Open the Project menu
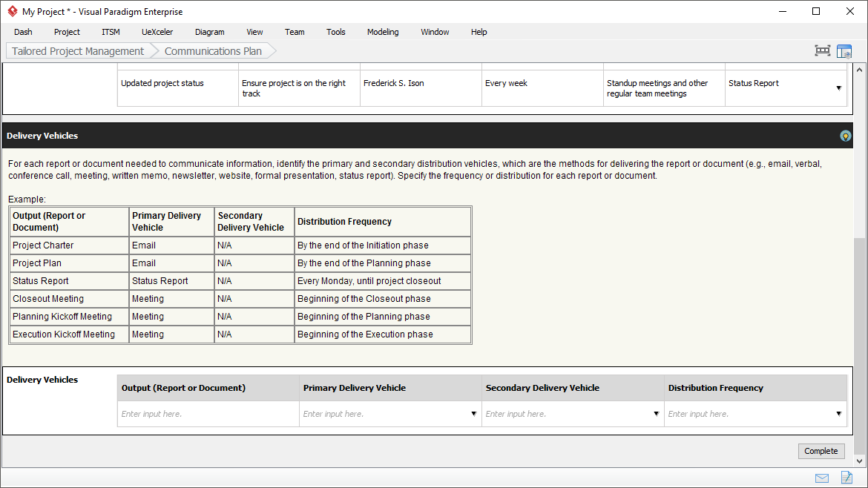Viewport: 868px width, 488px height. [67, 32]
